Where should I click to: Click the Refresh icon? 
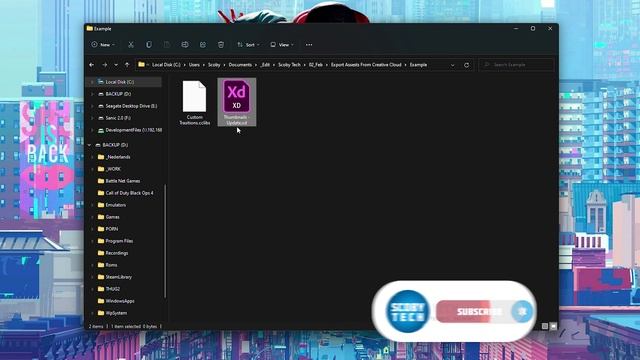pyautogui.click(x=467, y=65)
